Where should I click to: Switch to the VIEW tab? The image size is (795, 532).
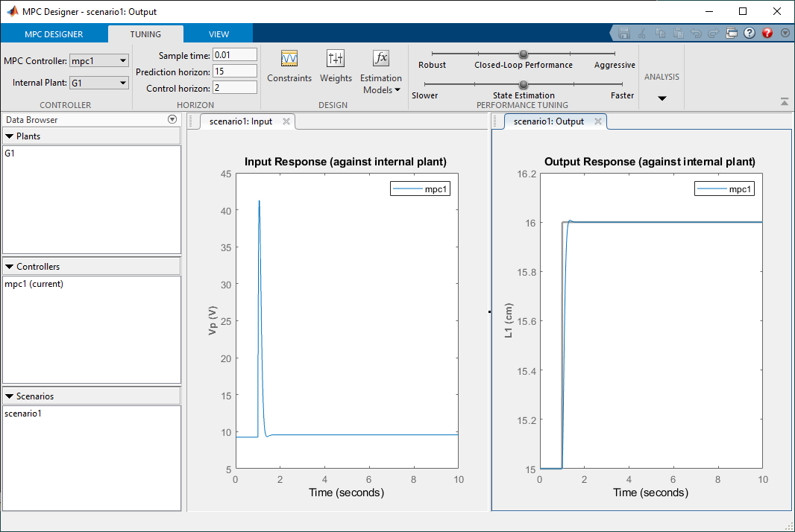[219, 34]
